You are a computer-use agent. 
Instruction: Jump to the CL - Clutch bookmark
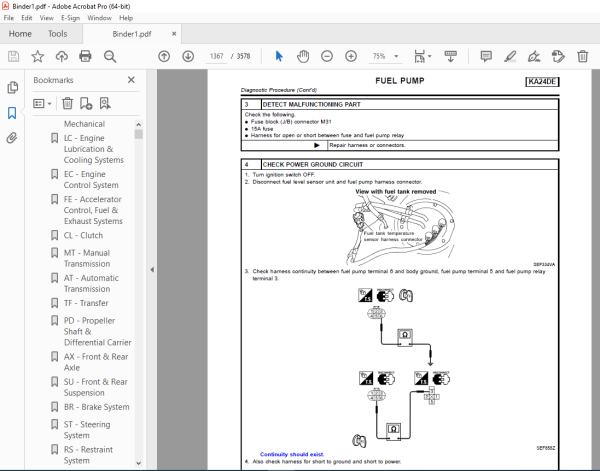pos(85,235)
